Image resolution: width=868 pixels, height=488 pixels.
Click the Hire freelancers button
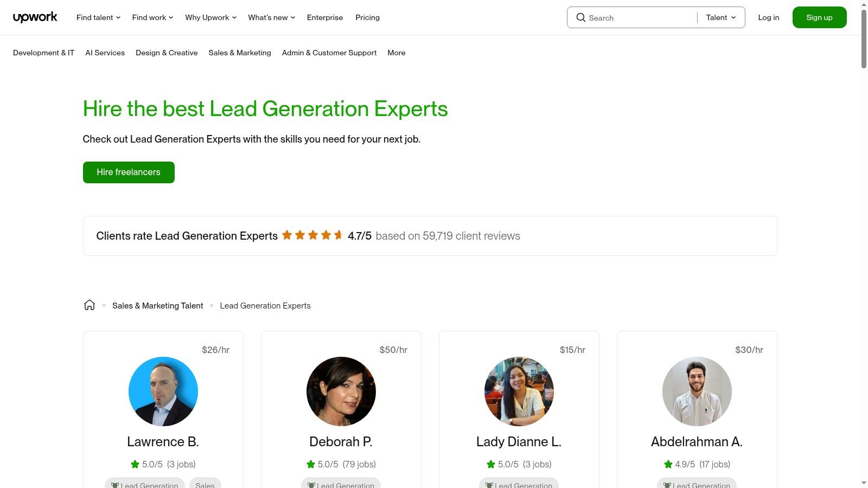[129, 172]
